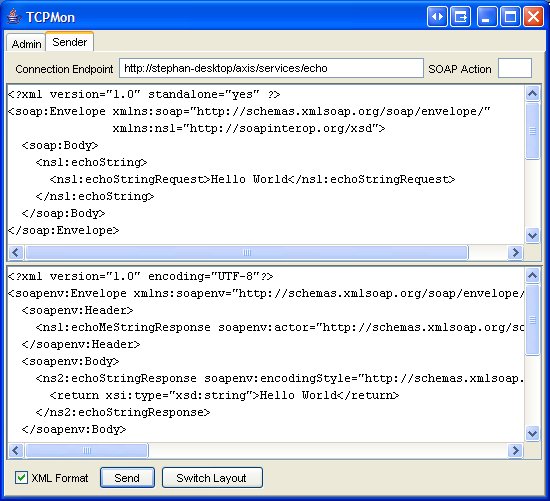Click the opening <soapenv:Header> line
The image size is (550, 501).
[x=78, y=310]
